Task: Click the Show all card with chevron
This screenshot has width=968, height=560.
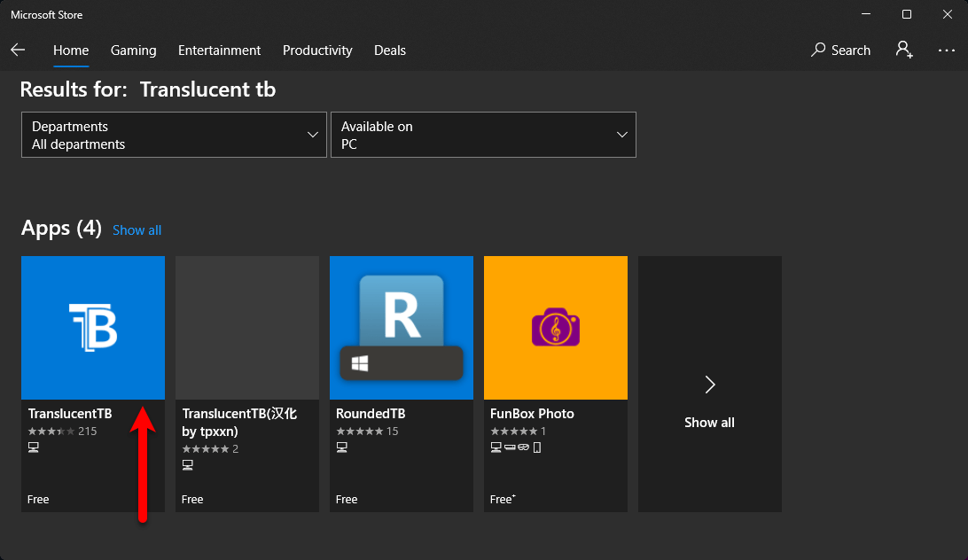Action: coord(710,384)
